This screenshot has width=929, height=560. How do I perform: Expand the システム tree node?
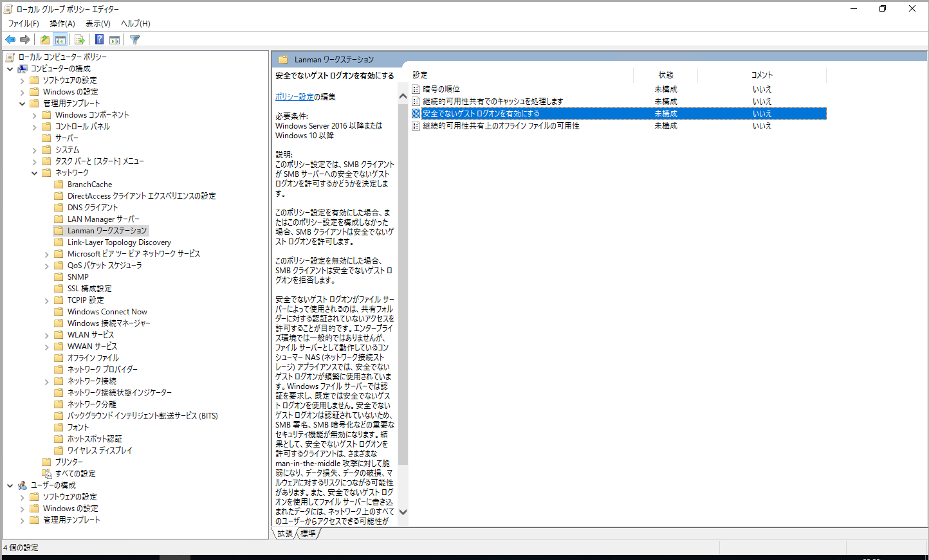point(35,150)
